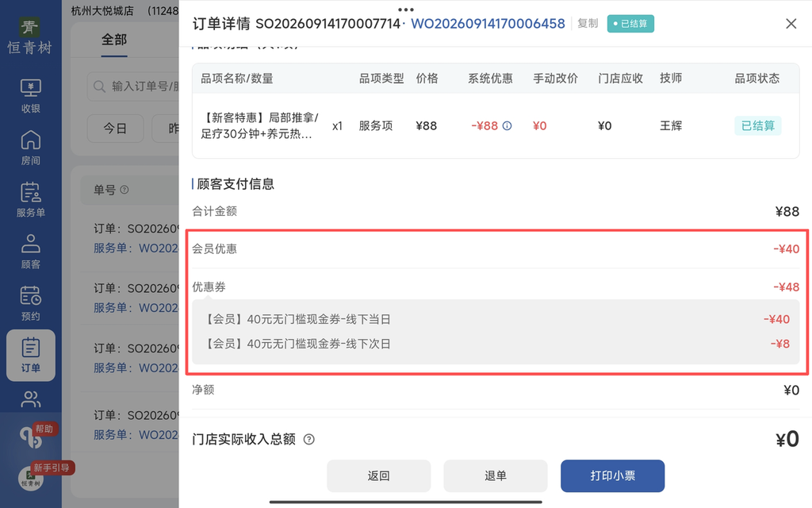Click the 打印小票 print receipt button

tap(613, 476)
